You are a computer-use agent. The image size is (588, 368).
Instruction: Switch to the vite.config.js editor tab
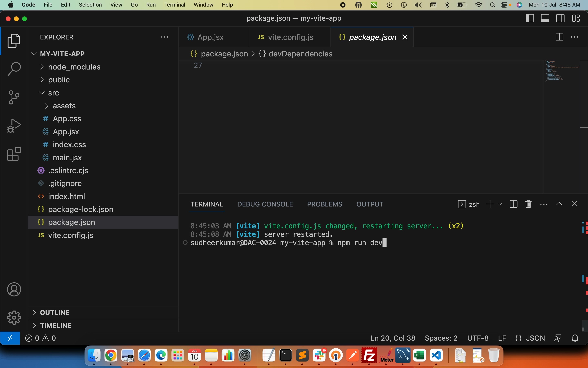(x=290, y=37)
